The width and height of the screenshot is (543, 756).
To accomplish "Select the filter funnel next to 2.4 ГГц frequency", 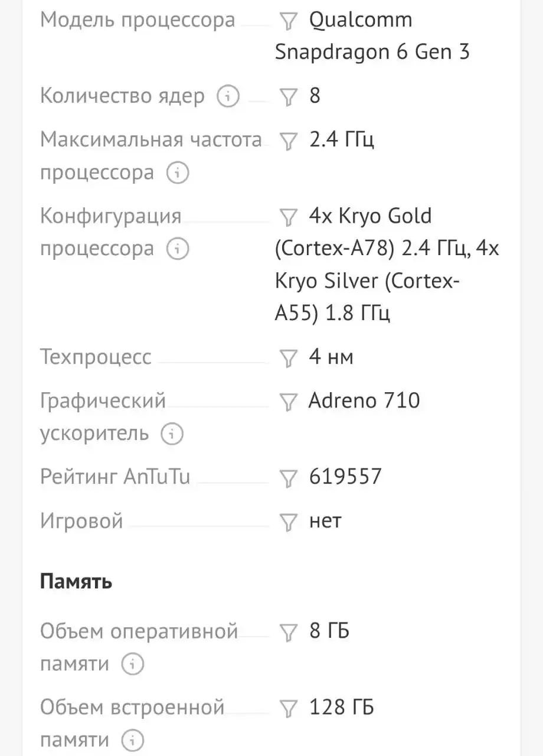I will point(288,142).
